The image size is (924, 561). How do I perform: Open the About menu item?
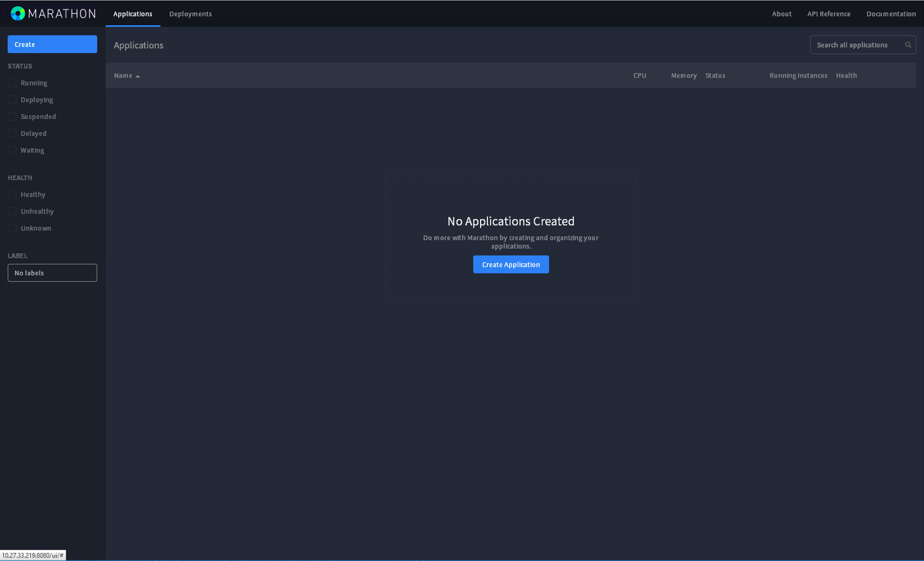781,14
